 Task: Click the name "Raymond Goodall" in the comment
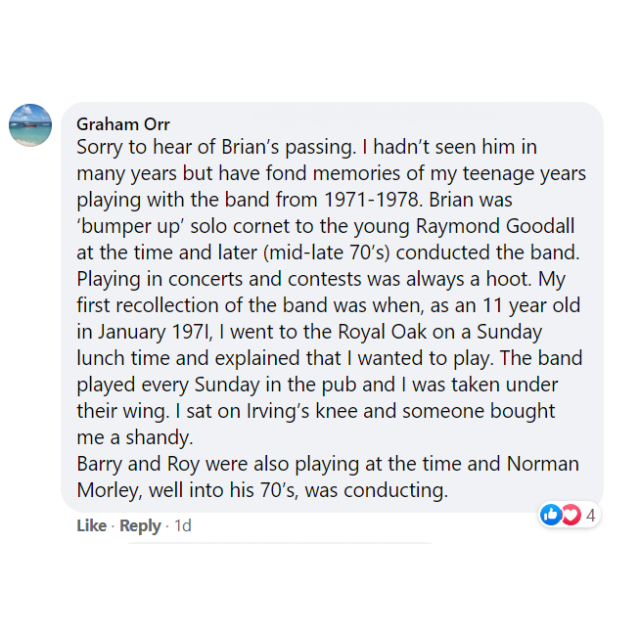507,226
